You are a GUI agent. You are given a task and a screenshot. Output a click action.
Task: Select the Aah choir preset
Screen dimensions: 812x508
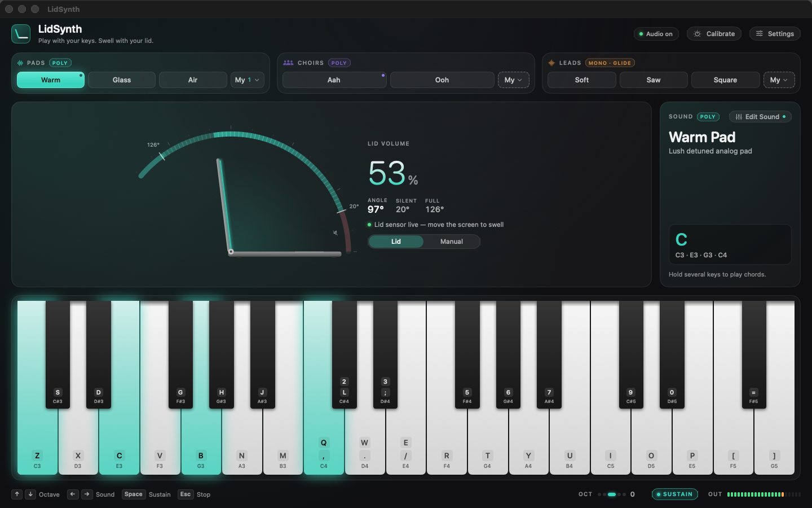click(x=334, y=80)
